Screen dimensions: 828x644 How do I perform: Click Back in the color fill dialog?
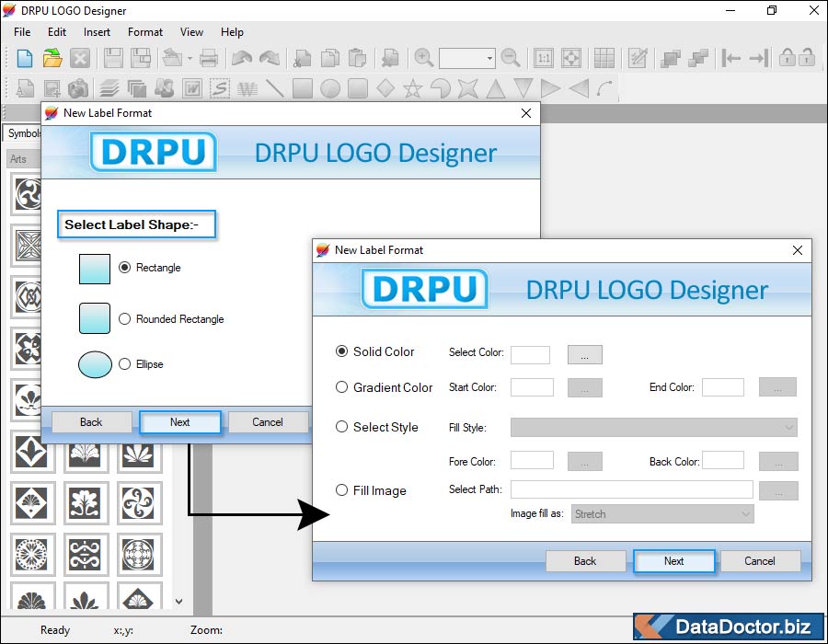585,561
